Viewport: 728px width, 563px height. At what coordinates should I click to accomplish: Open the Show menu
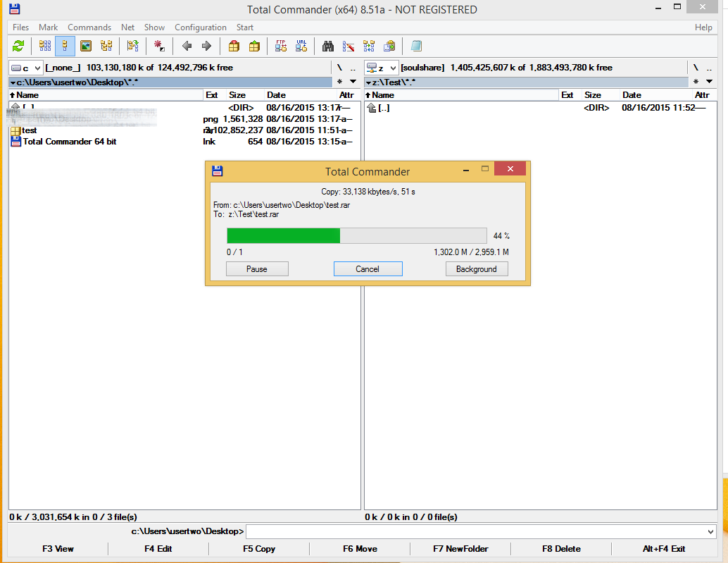[x=154, y=27]
